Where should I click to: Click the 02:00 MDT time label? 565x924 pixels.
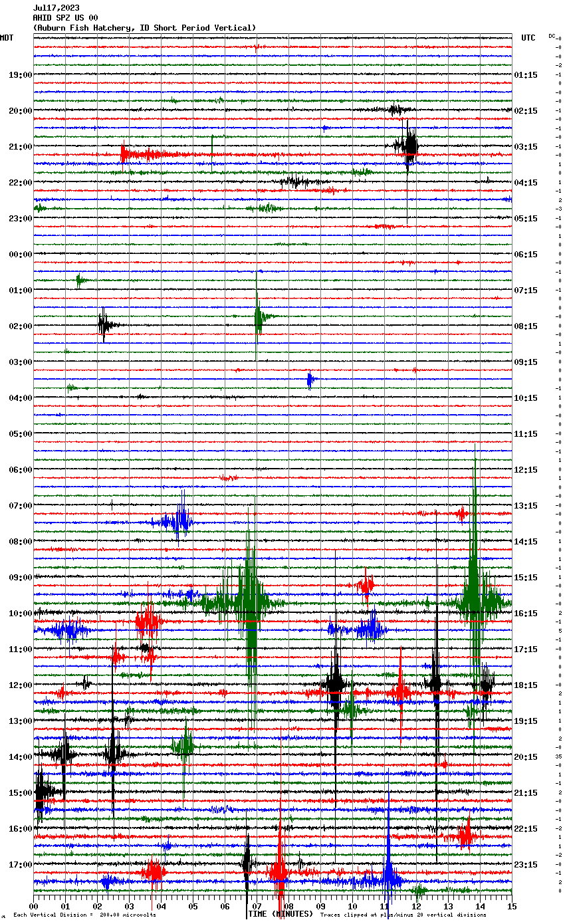click(x=21, y=326)
